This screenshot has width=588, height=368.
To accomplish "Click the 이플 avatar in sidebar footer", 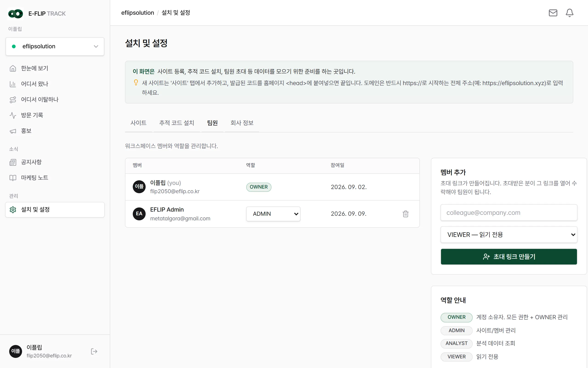I will (x=16, y=351).
